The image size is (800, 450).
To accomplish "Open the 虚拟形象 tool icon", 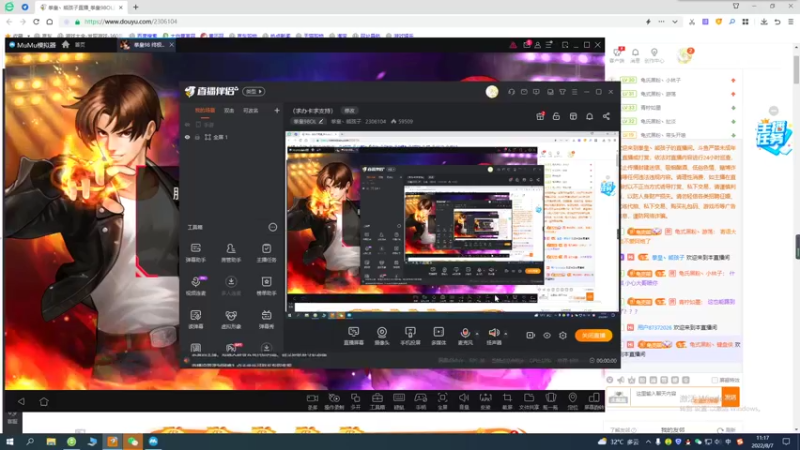I will (x=231, y=319).
